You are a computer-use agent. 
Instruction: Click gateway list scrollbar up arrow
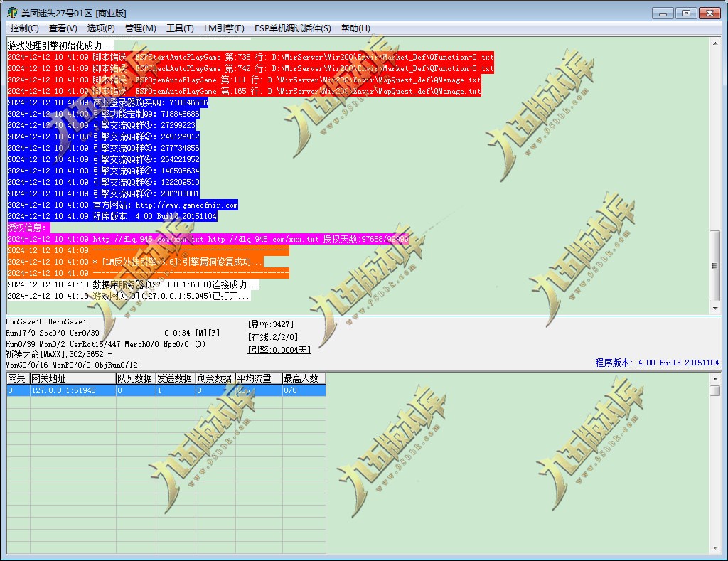click(x=715, y=379)
